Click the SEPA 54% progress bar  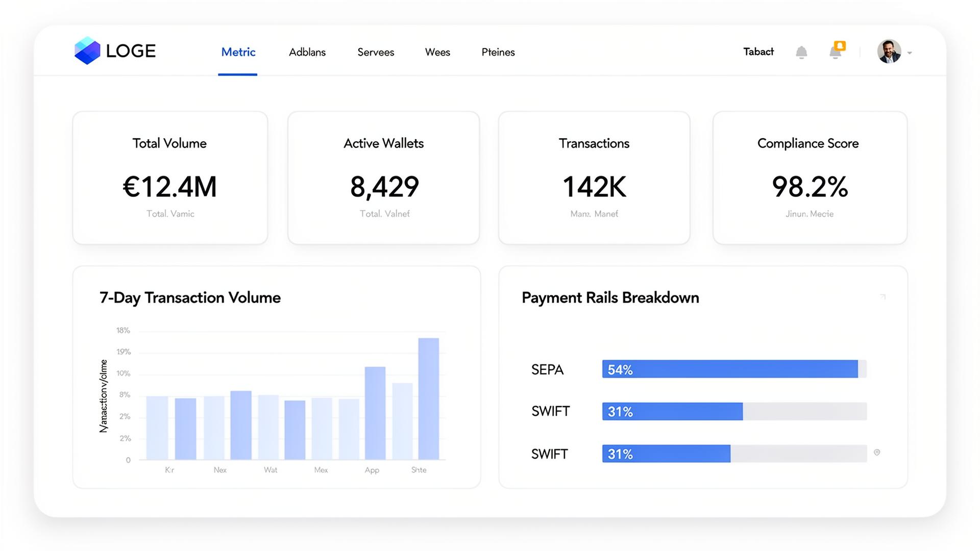(730, 369)
